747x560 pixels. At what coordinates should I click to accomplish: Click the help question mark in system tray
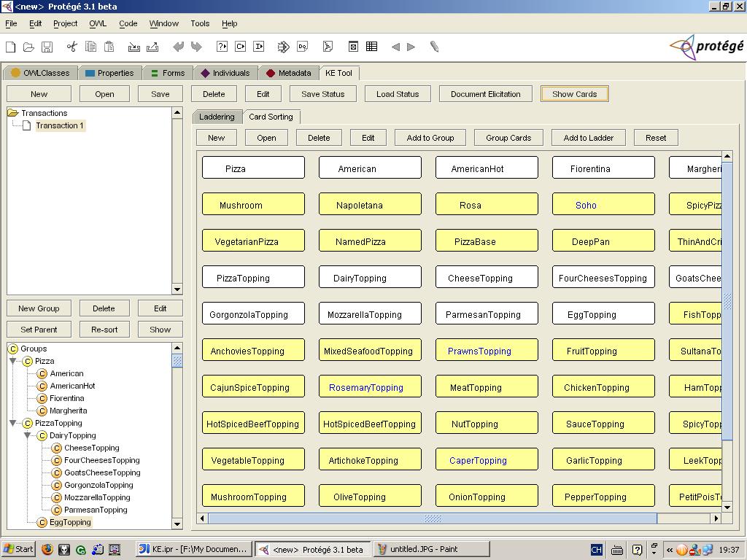[637, 550]
